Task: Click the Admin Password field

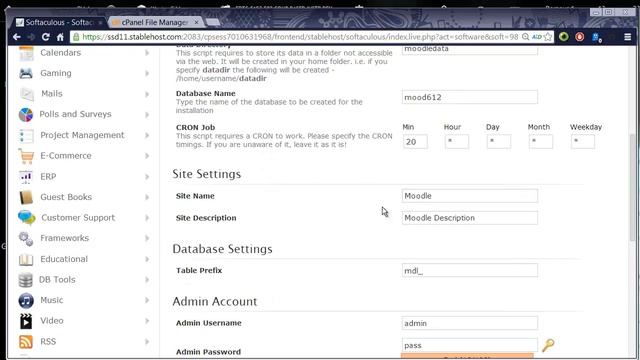Action: click(469, 345)
